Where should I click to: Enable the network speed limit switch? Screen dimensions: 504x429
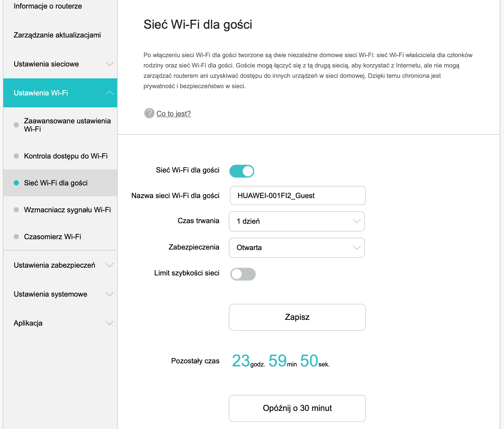(243, 274)
